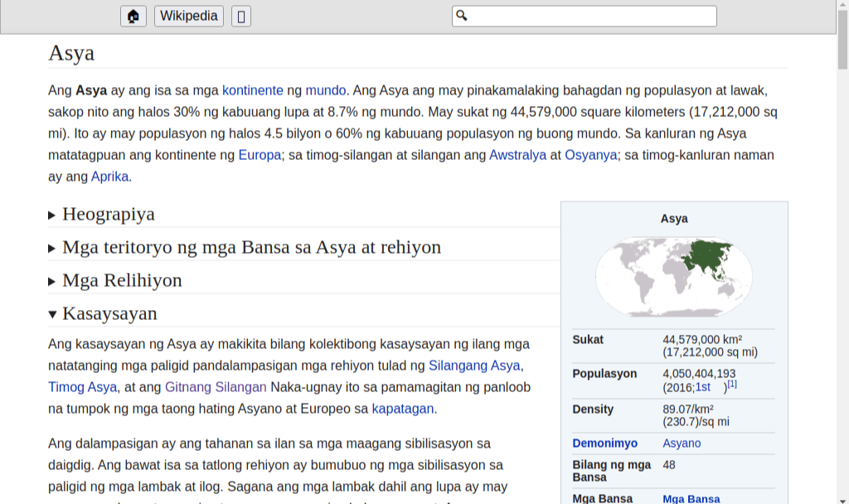The width and height of the screenshot is (849, 504).
Task: Expand the Mga Relihiyon section
Action: coord(122,280)
